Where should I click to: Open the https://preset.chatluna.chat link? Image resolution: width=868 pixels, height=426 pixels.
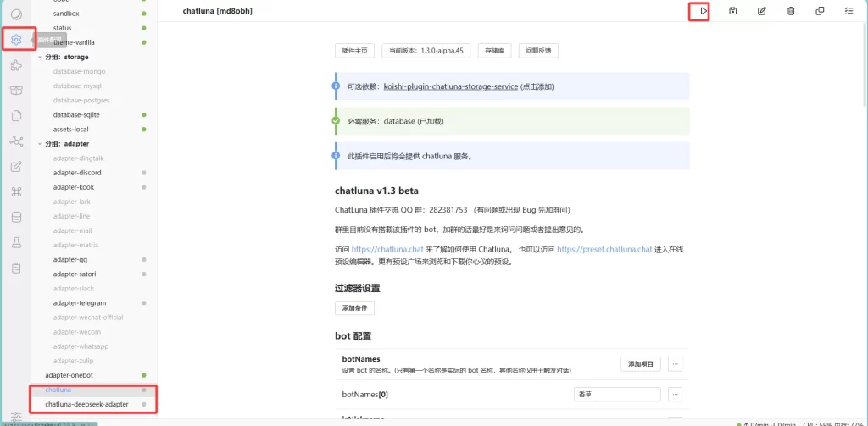(x=604, y=249)
